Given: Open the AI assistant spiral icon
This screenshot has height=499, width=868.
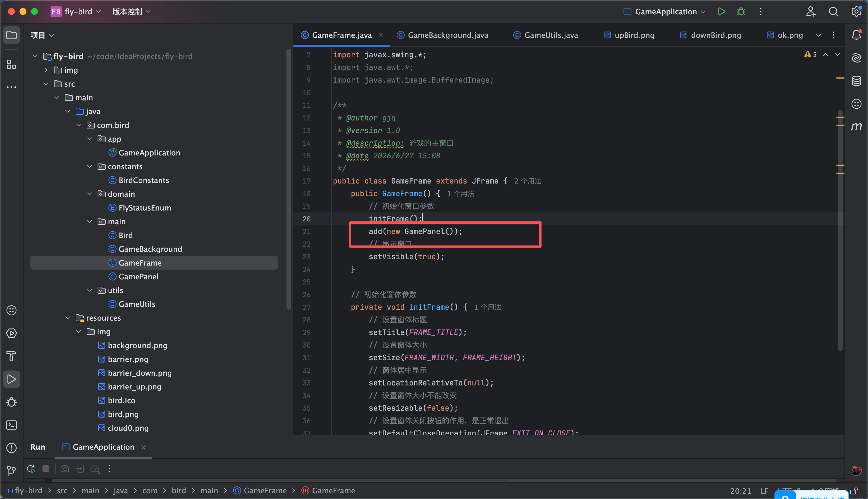Looking at the screenshot, I should (x=856, y=58).
